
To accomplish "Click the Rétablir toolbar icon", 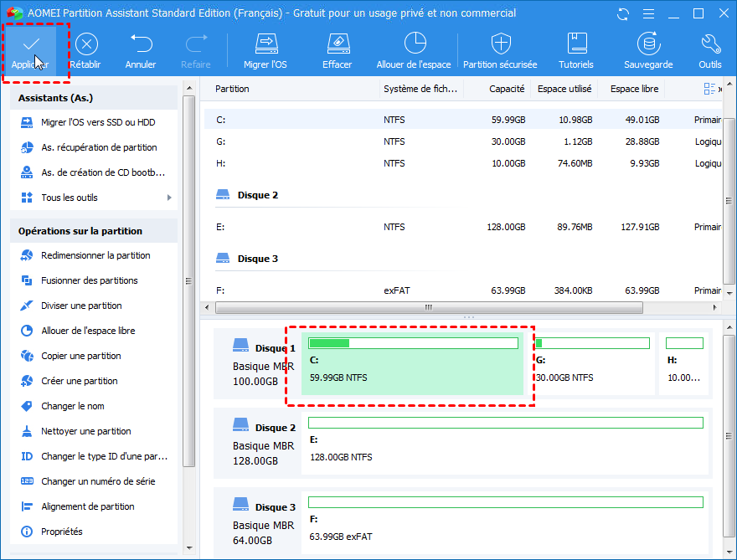I will (x=86, y=44).
